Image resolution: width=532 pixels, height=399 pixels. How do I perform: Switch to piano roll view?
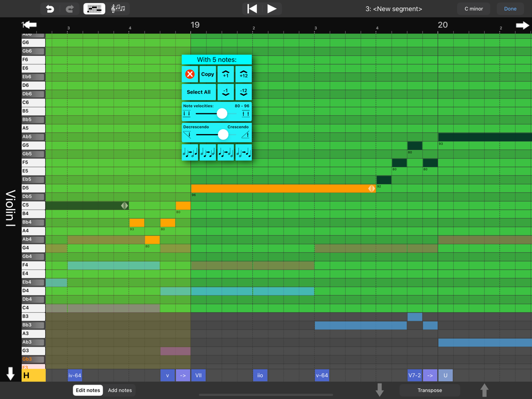(x=94, y=9)
